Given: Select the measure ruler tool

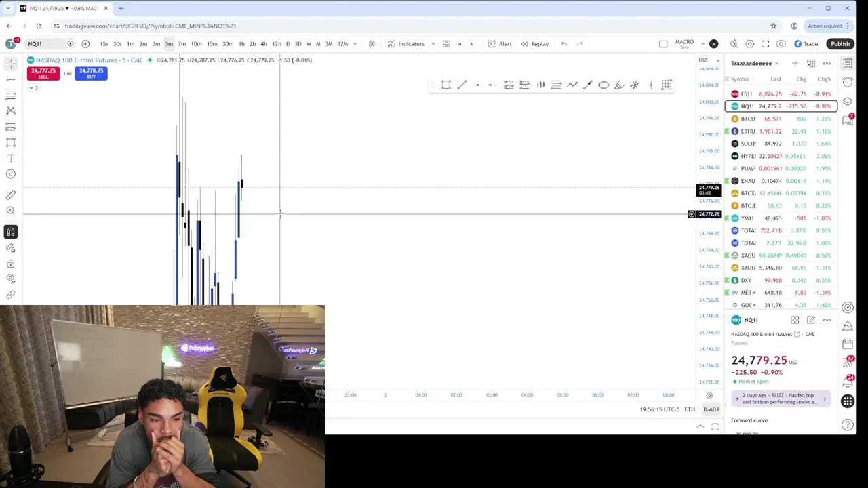Looking at the screenshot, I should [x=11, y=195].
